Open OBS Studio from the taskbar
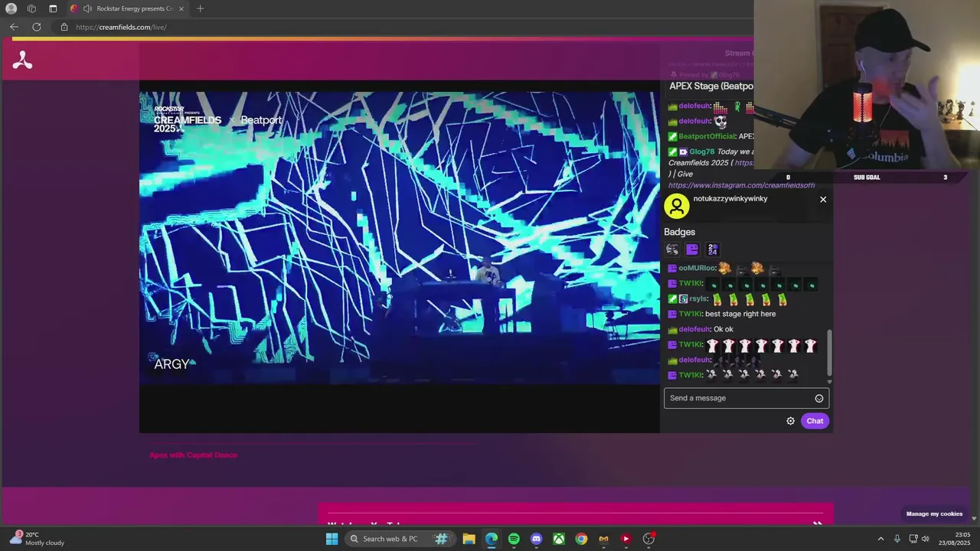980x551 pixels. [649, 539]
